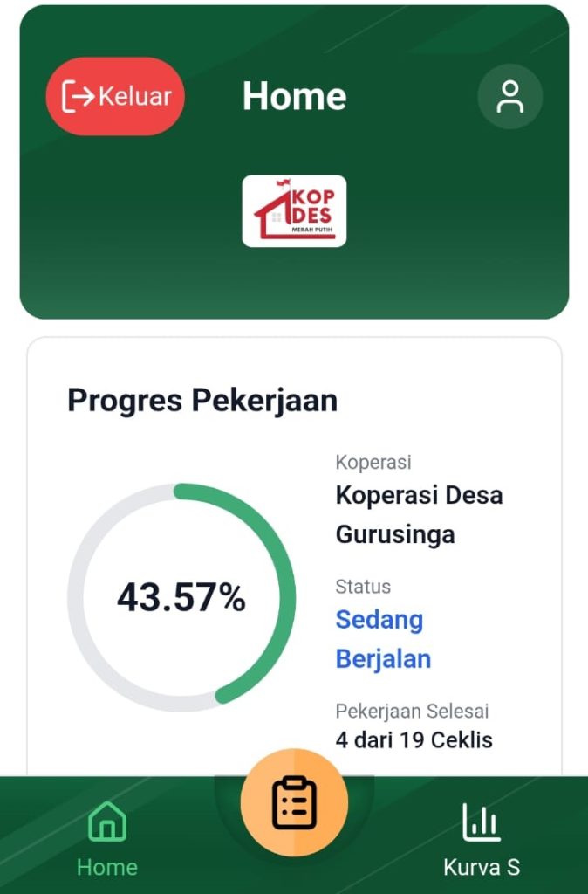This screenshot has height=894, width=588.
Task: Tap the 43.57% progress value
Action: pyautogui.click(x=181, y=598)
